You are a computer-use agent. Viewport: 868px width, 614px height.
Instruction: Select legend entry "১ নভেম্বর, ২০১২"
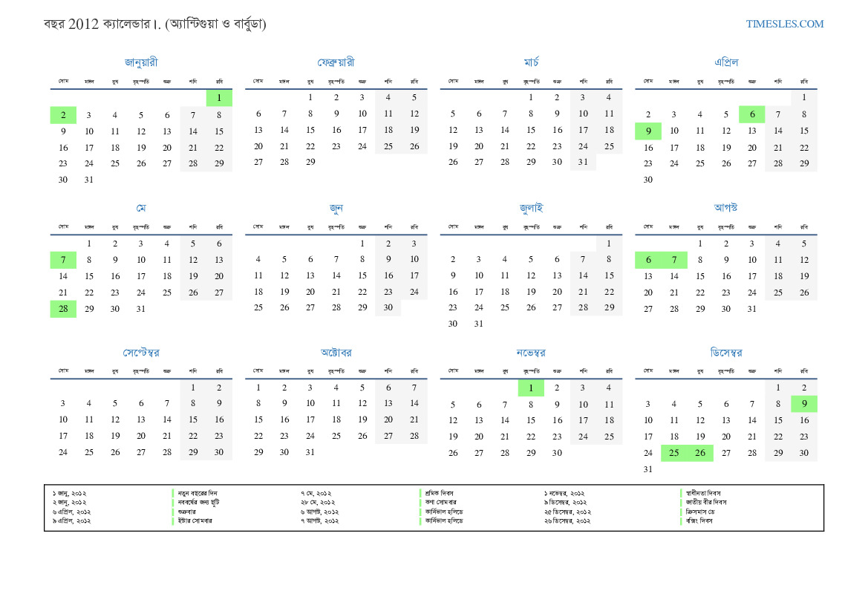[564, 493]
